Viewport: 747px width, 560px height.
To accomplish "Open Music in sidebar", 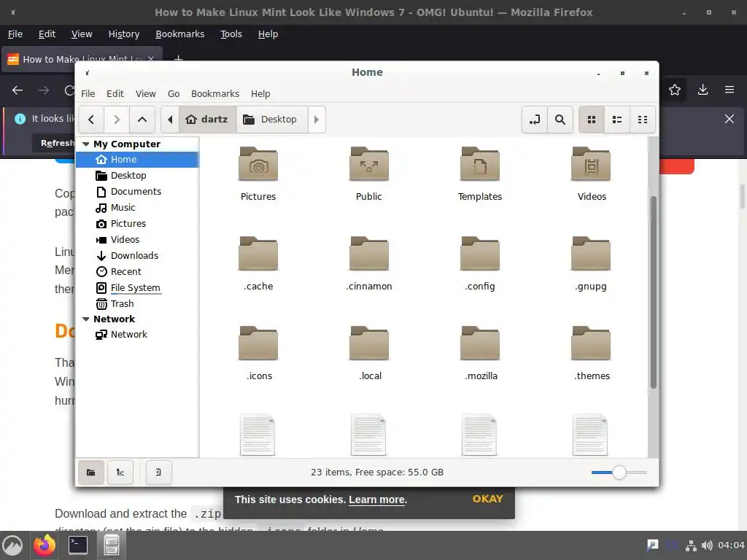I will click(x=137, y=208).
